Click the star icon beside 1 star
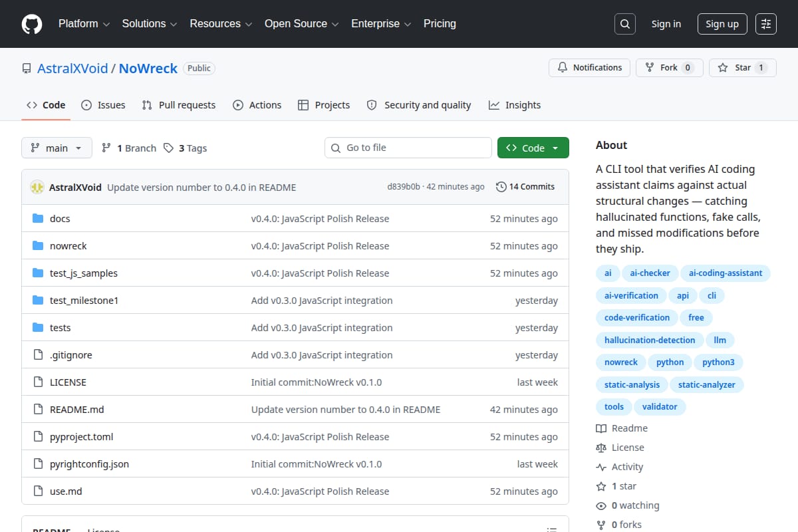Image resolution: width=798 pixels, height=532 pixels. point(601,486)
